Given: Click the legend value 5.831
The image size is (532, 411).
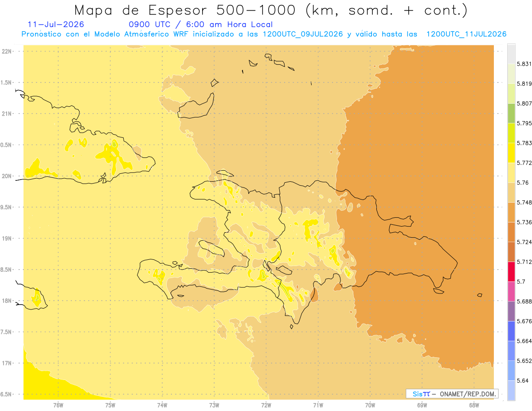Looking at the screenshot, I should 524,64.
